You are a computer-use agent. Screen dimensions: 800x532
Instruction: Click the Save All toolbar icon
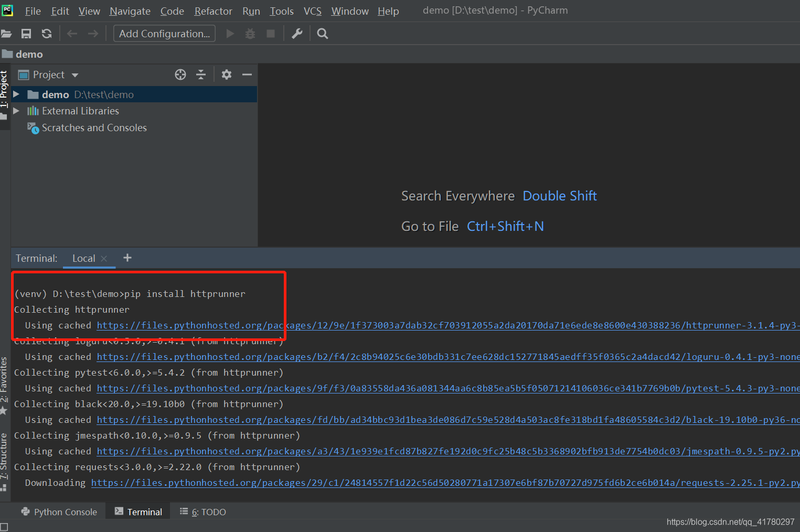(26, 34)
